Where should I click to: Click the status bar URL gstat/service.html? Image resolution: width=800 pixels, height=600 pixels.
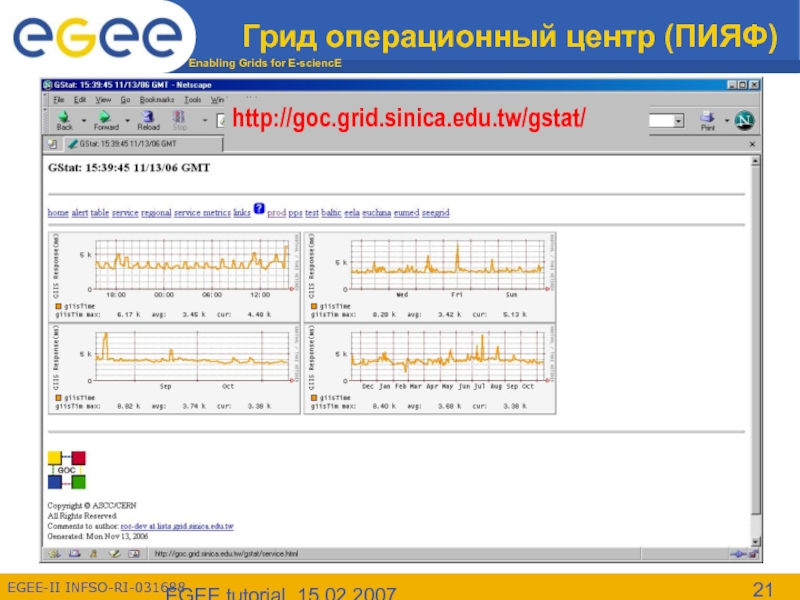coord(226,554)
